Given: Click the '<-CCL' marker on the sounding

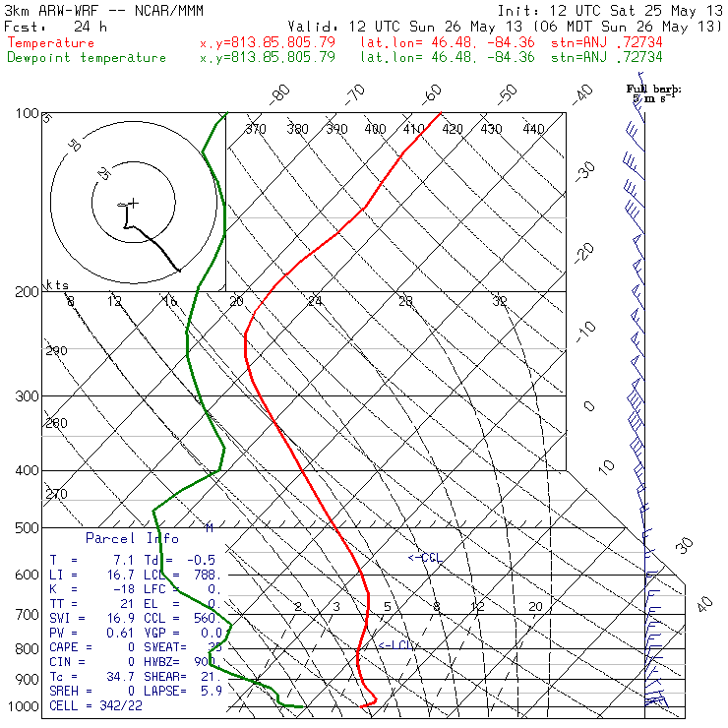Looking at the screenshot, I should click(x=425, y=558).
